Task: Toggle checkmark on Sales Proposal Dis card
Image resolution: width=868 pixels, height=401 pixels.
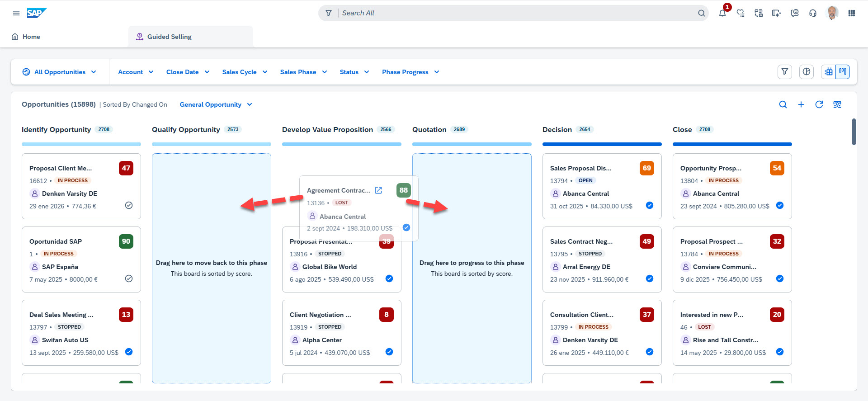Action: pyautogui.click(x=650, y=206)
